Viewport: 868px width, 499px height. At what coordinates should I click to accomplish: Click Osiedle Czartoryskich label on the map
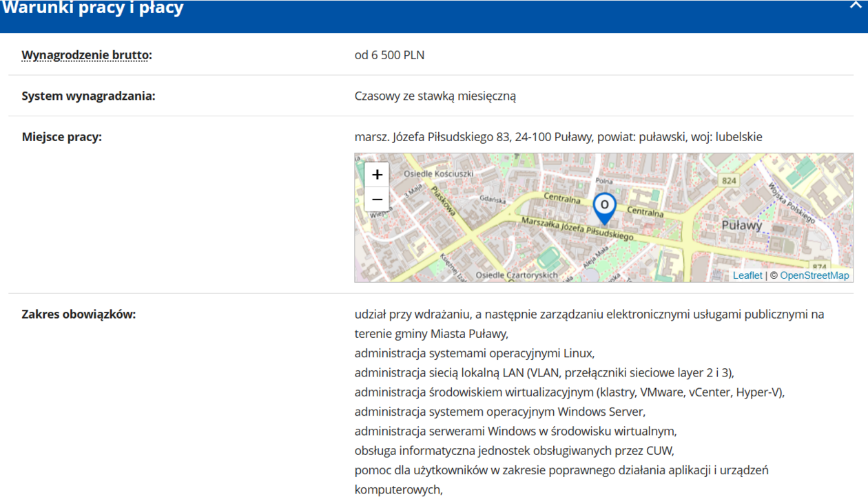click(517, 275)
